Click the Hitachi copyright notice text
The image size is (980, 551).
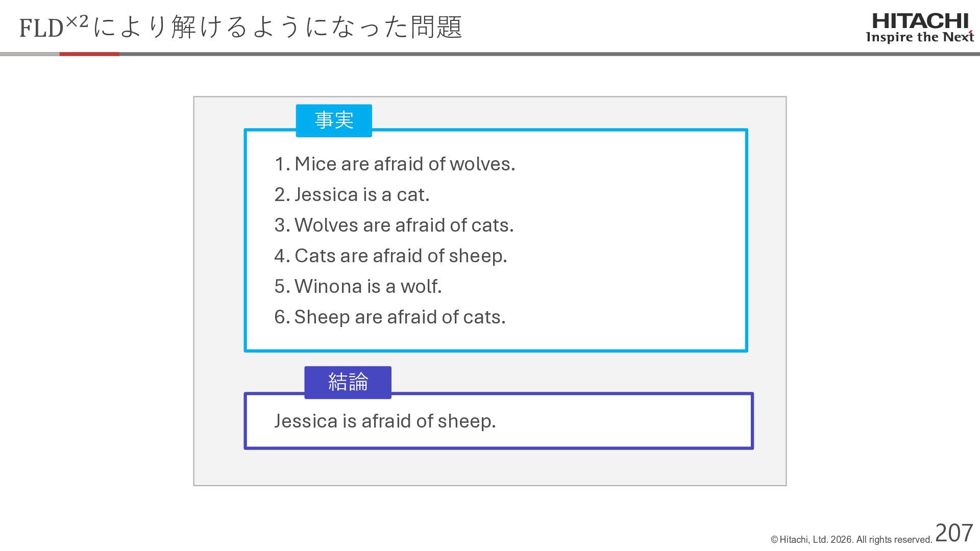851,539
